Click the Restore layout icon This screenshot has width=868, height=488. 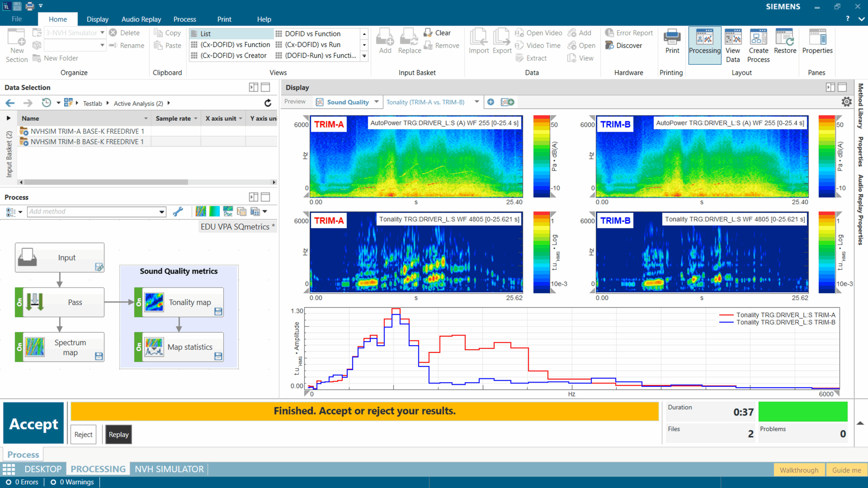[785, 37]
